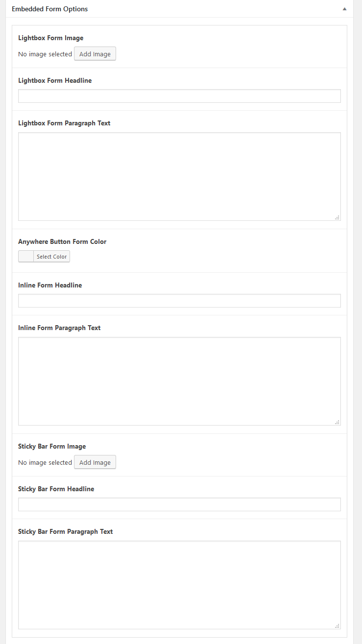Click the collapse triangle icon top right
This screenshot has height=644, width=362.
tap(344, 9)
